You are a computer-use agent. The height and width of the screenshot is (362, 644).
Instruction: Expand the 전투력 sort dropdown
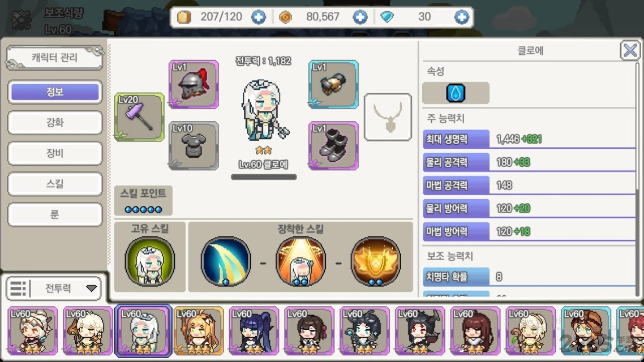point(91,288)
